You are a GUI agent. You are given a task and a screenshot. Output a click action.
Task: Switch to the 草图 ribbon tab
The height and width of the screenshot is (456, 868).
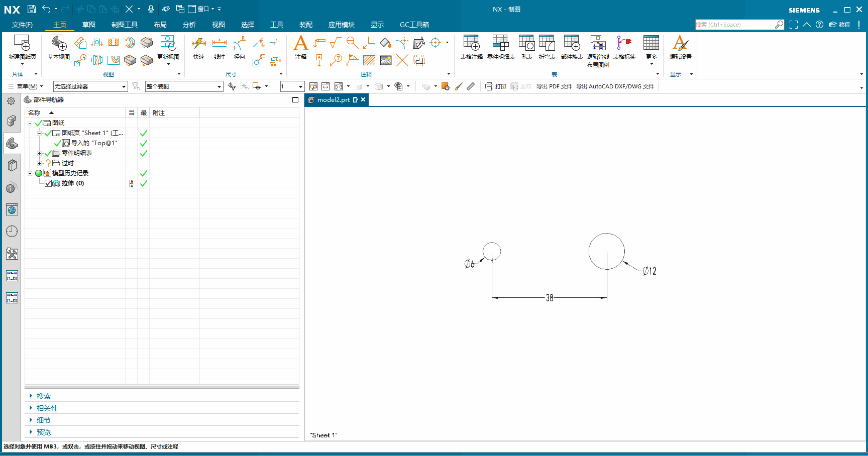coord(89,25)
